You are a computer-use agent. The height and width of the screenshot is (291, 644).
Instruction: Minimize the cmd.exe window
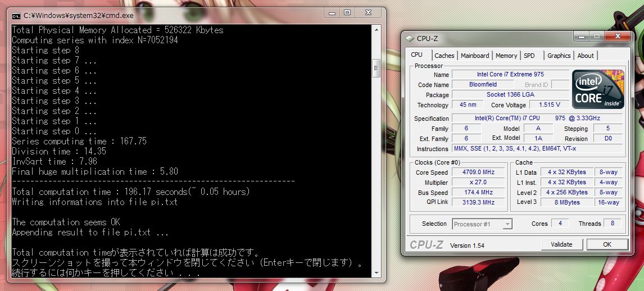tap(332, 13)
